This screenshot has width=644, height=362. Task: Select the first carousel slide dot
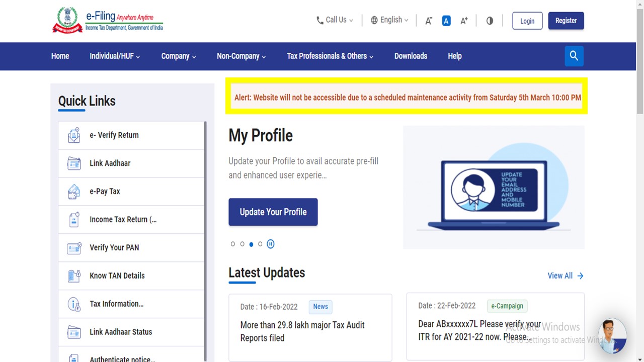point(233,244)
